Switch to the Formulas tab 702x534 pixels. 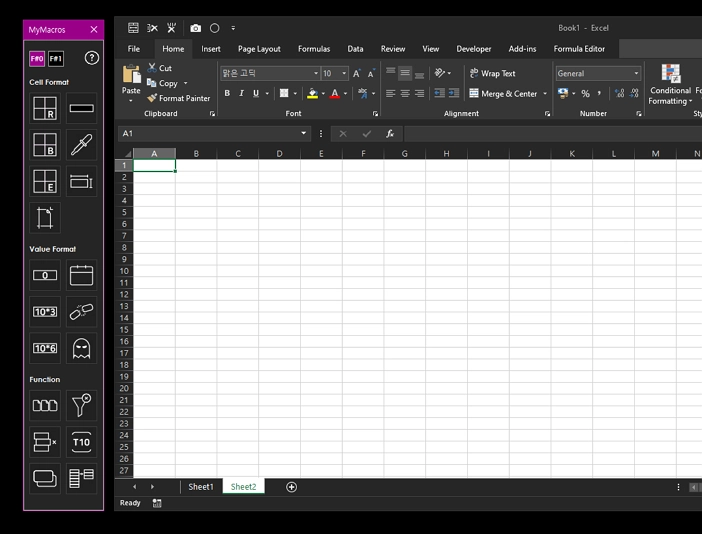(314, 49)
